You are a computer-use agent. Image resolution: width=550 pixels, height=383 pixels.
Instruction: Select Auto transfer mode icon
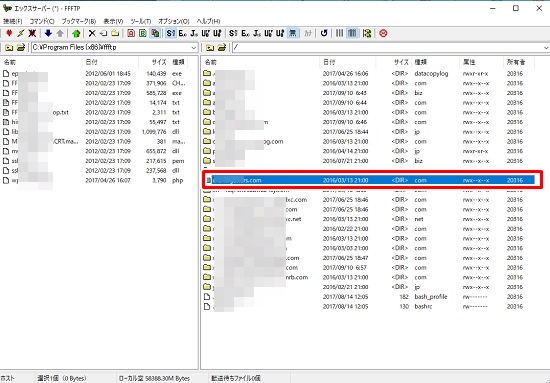pyautogui.click(x=155, y=33)
